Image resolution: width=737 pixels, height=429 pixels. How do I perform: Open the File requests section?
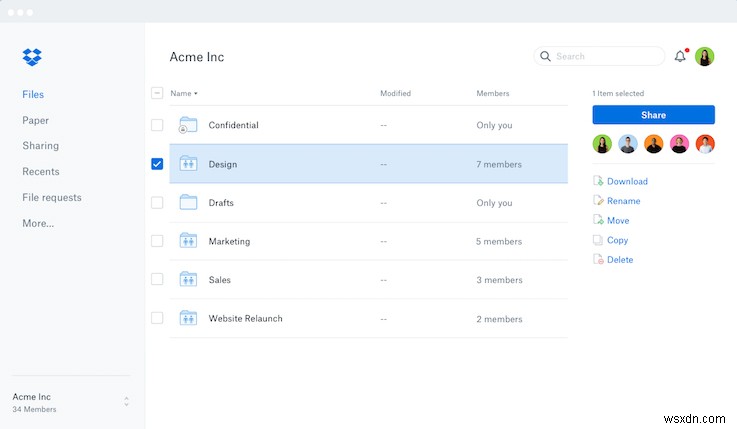52,197
